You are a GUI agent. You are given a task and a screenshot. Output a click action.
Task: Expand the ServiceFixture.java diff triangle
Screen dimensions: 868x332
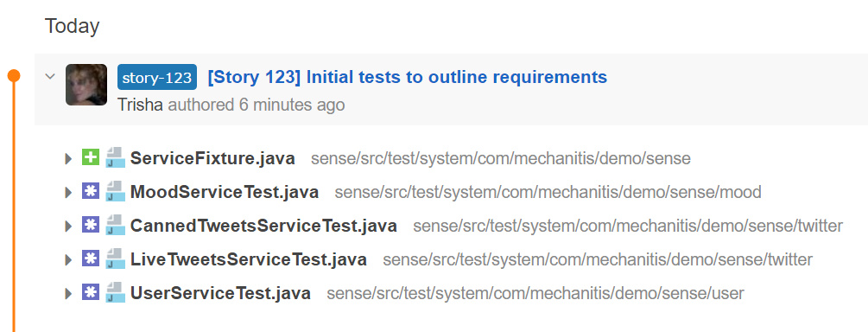click(x=68, y=159)
